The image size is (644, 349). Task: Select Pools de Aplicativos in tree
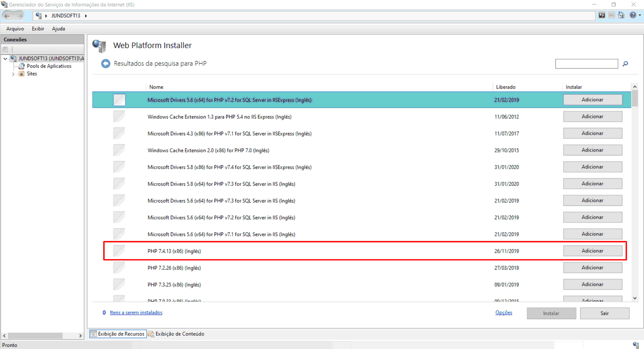(x=49, y=66)
